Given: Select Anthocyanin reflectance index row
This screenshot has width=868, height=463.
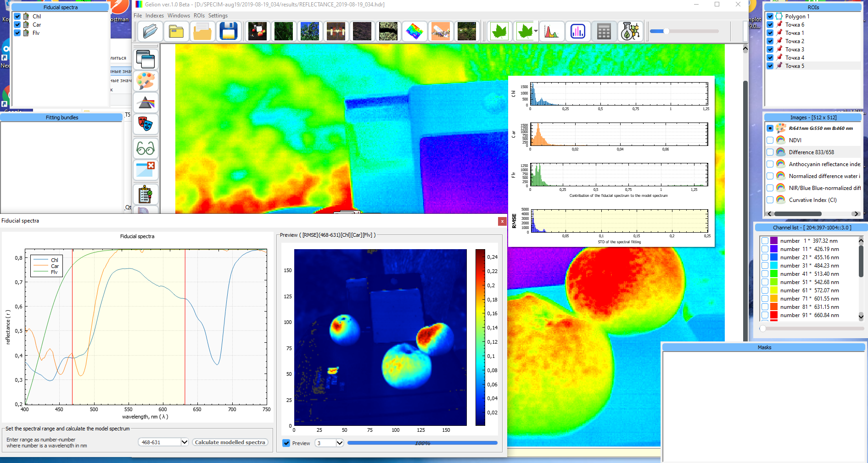Looking at the screenshot, I should [813, 164].
